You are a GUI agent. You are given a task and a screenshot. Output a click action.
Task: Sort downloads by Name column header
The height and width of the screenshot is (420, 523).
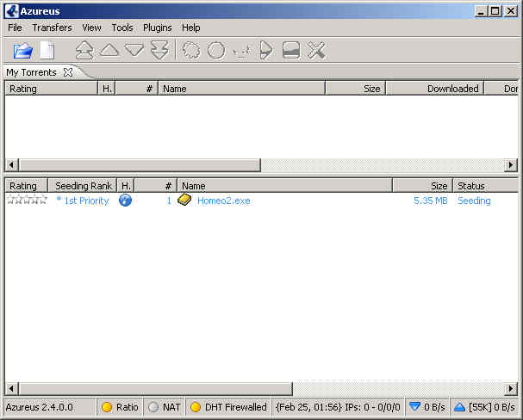[241, 89]
